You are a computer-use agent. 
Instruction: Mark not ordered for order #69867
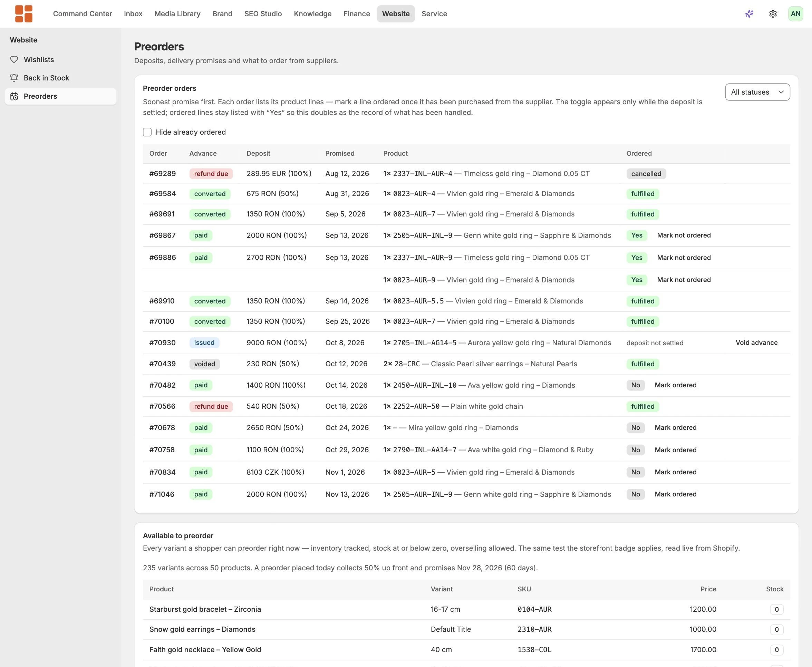pos(684,235)
